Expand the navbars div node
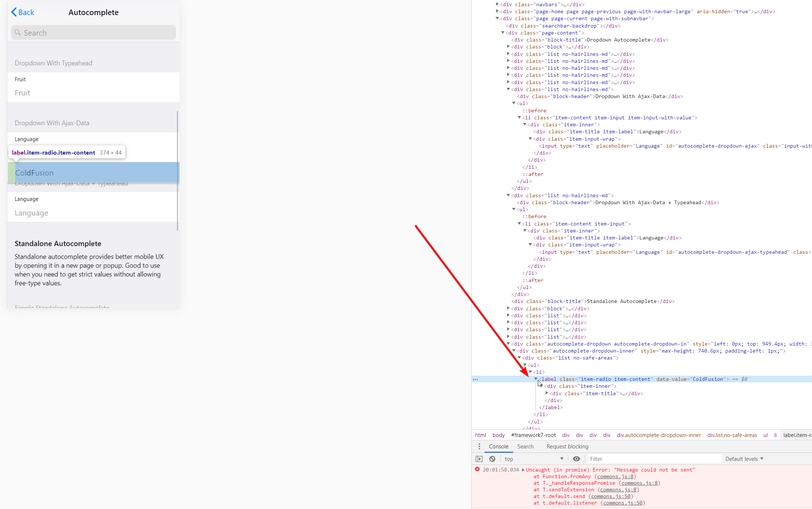Screen dimensions: 812x509 coord(497,4)
